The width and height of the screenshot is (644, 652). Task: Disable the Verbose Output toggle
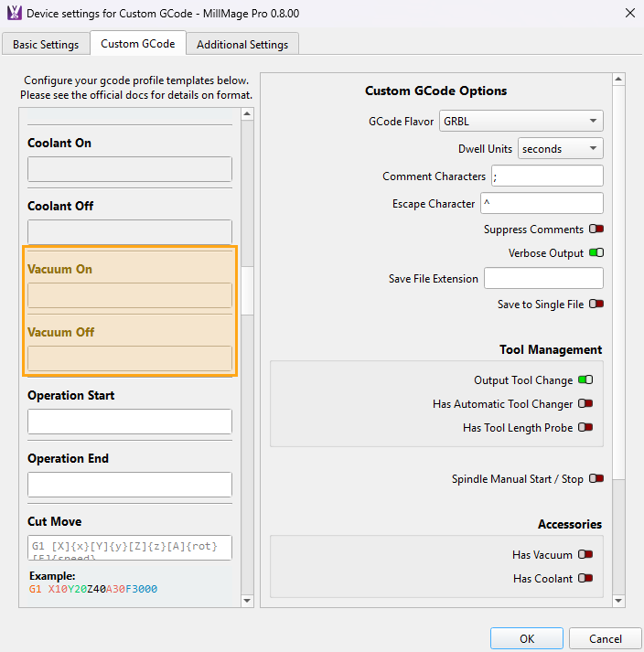pyautogui.click(x=596, y=253)
